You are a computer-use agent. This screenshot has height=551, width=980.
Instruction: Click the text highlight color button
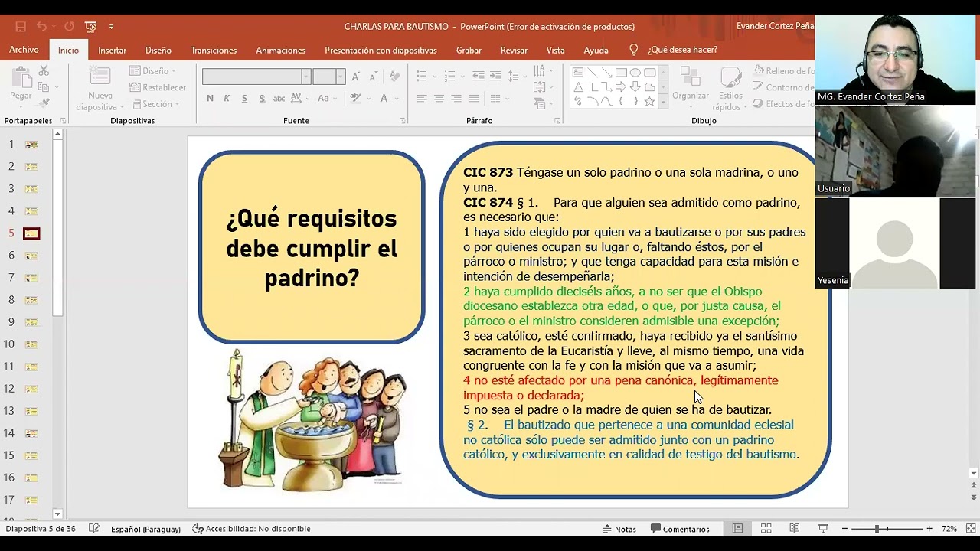(x=354, y=99)
